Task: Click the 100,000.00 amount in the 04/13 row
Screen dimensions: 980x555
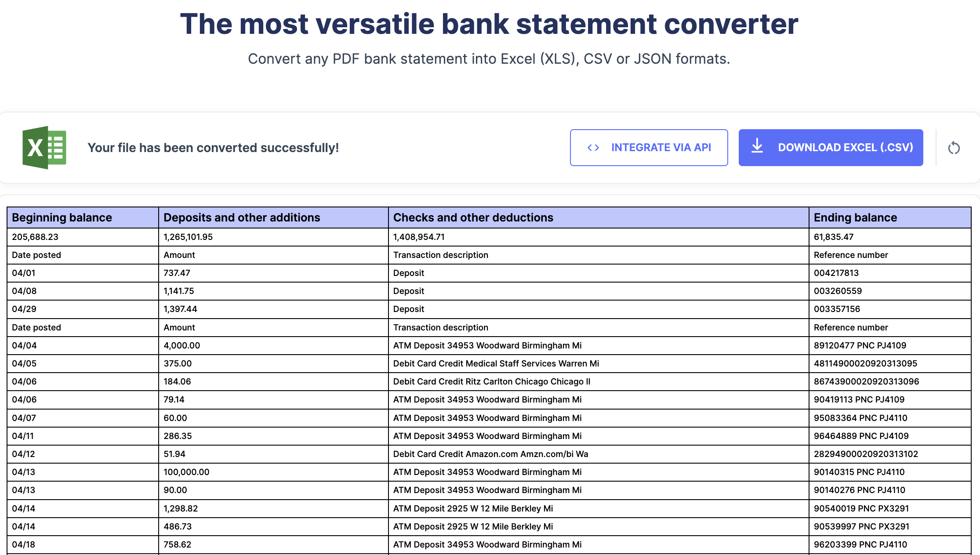Action: [x=186, y=472]
